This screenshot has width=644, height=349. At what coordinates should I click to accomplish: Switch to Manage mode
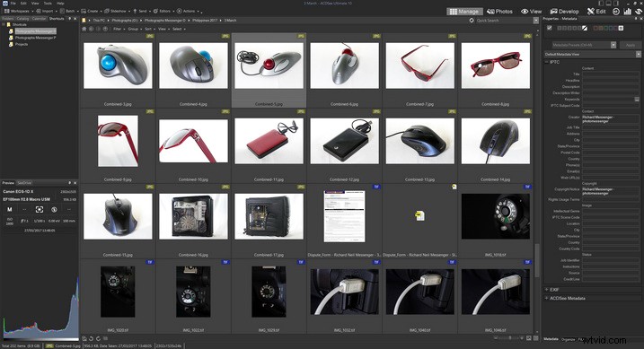pos(464,12)
